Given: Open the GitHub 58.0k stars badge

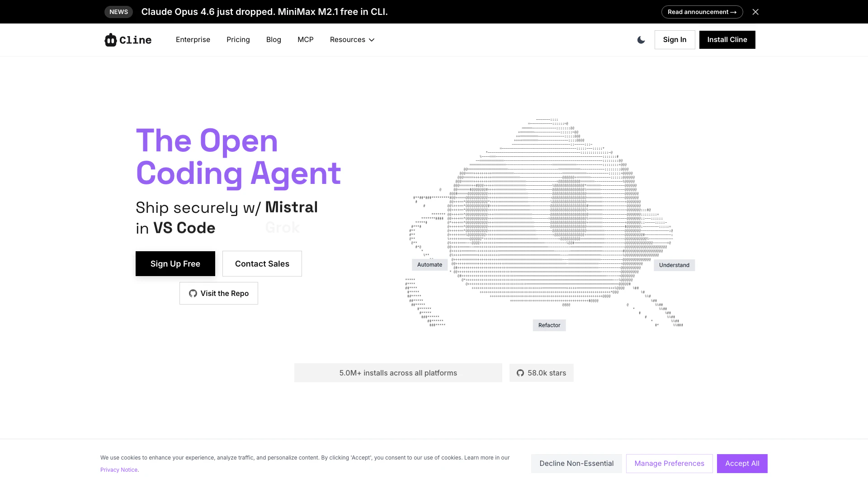Looking at the screenshot, I should coord(541,373).
